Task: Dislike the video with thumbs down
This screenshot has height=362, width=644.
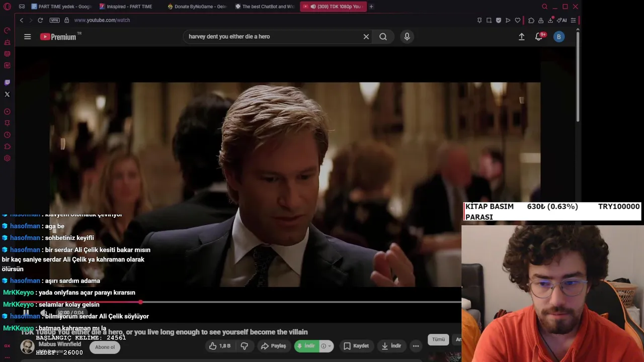Action: coord(245,346)
